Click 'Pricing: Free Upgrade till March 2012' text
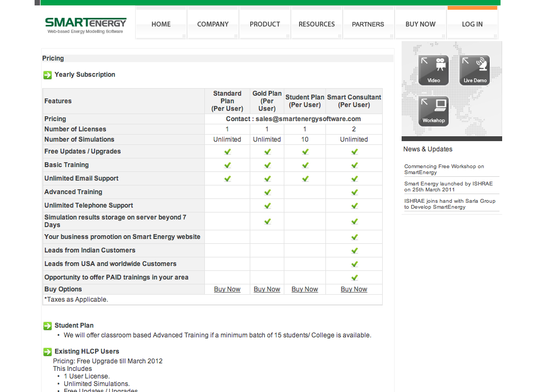The height and width of the screenshot is (392, 540). tap(108, 361)
